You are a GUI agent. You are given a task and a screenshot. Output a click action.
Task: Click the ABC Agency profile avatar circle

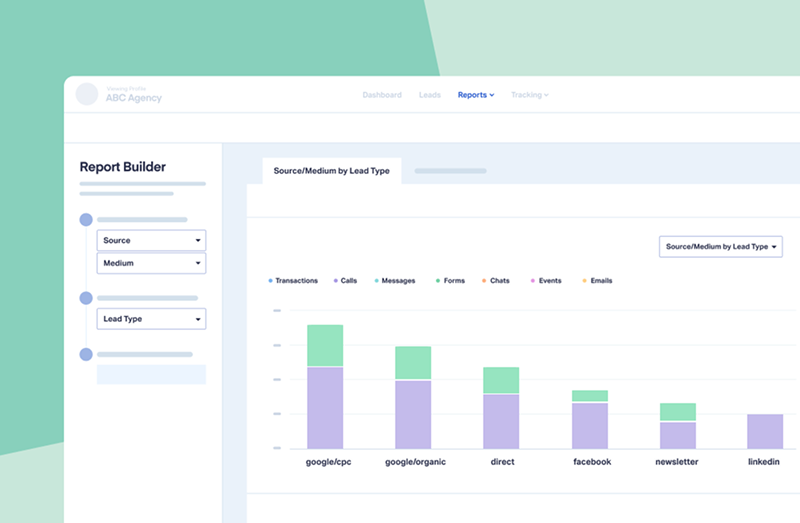(x=87, y=94)
